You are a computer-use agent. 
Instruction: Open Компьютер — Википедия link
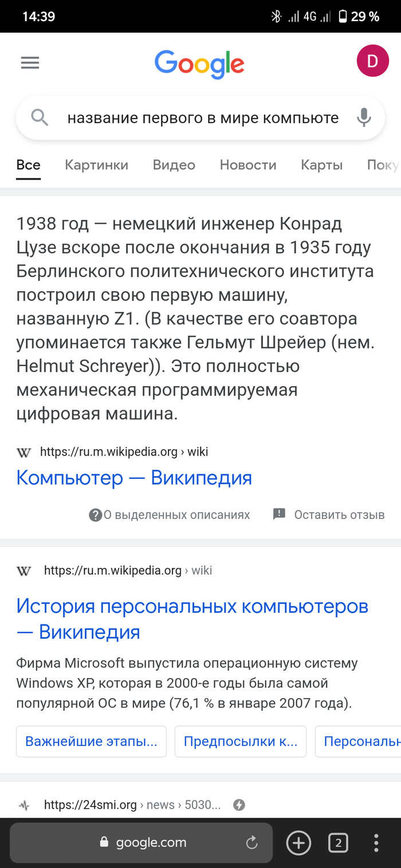(134, 478)
